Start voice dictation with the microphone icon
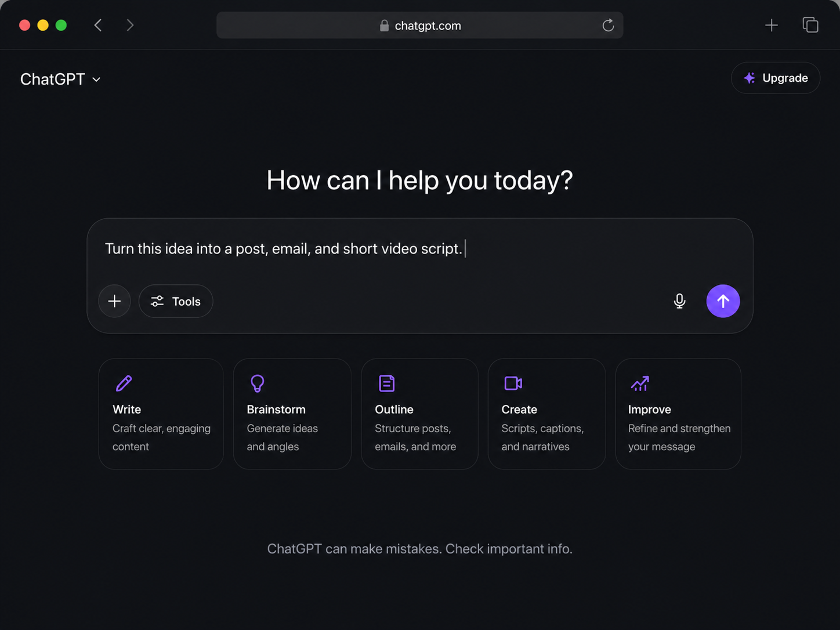The height and width of the screenshot is (630, 840). 679,301
